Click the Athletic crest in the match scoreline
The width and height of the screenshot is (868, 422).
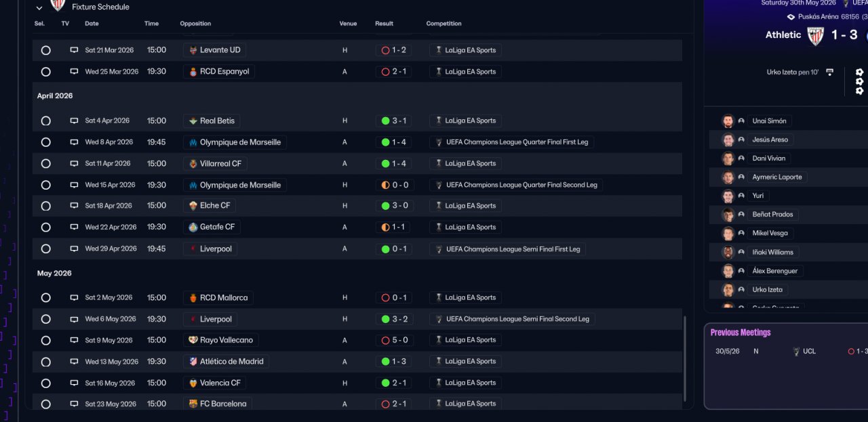815,35
